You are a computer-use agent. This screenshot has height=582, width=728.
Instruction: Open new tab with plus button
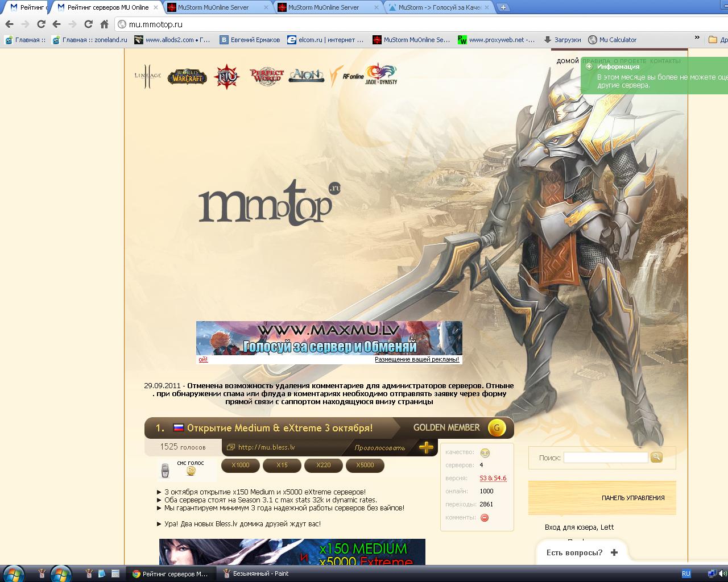503,7
